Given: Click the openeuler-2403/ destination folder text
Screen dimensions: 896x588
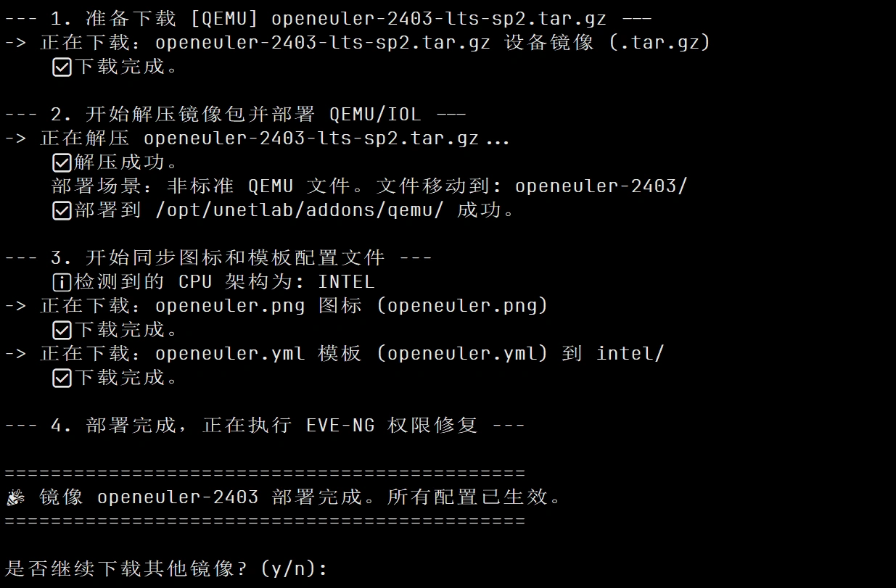Looking at the screenshot, I should coord(601,186).
